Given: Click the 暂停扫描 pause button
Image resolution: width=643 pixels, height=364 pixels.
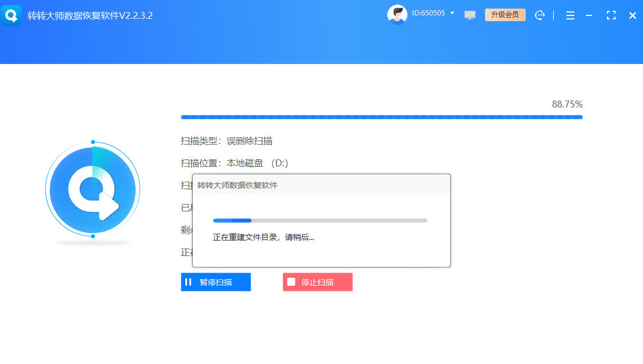Looking at the screenshot, I should [216, 282].
